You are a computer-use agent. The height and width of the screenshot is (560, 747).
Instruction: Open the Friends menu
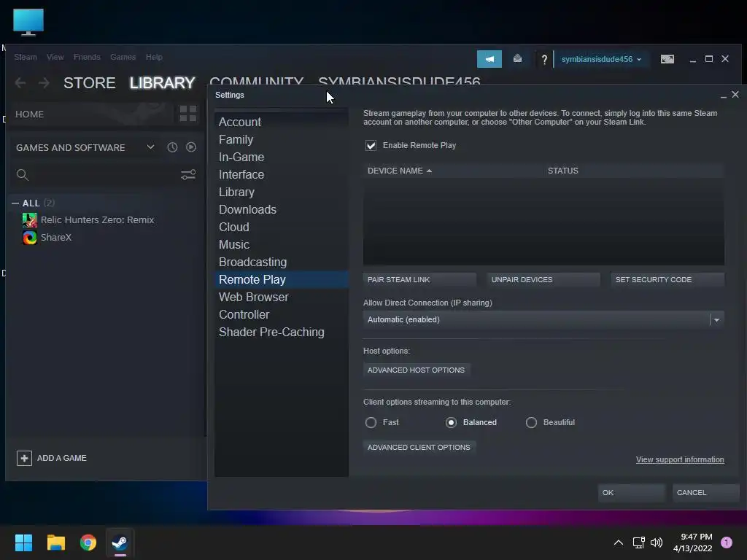(x=87, y=57)
